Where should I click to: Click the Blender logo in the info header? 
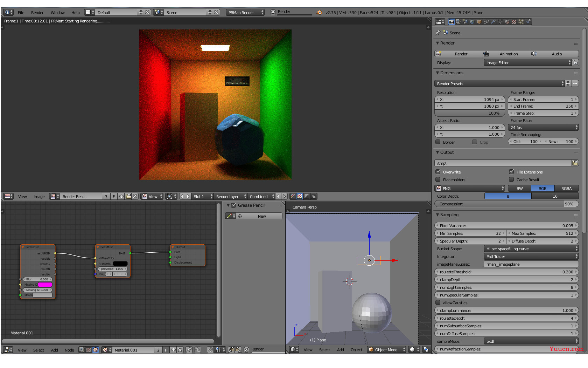319,12
